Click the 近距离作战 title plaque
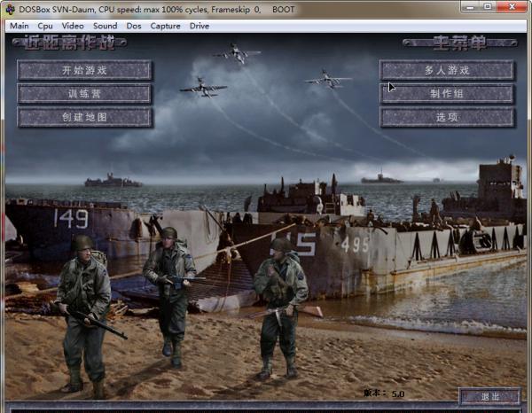 70,43
